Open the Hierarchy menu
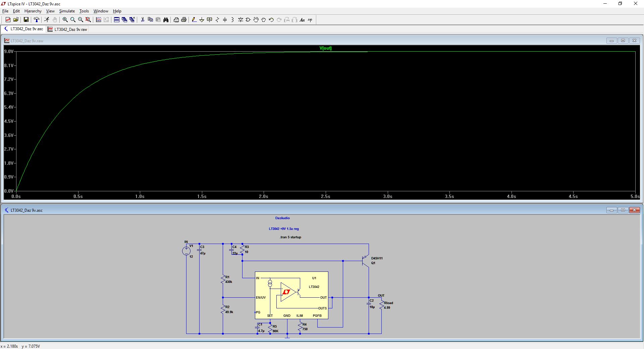The width and height of the screenshot is (644, 349). (x=33, y=11)
